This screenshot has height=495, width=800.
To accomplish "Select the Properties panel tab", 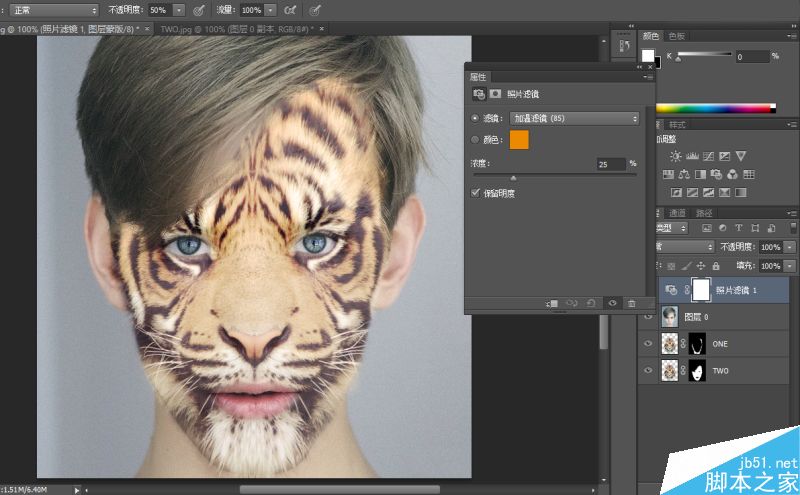I will point(478,77).
